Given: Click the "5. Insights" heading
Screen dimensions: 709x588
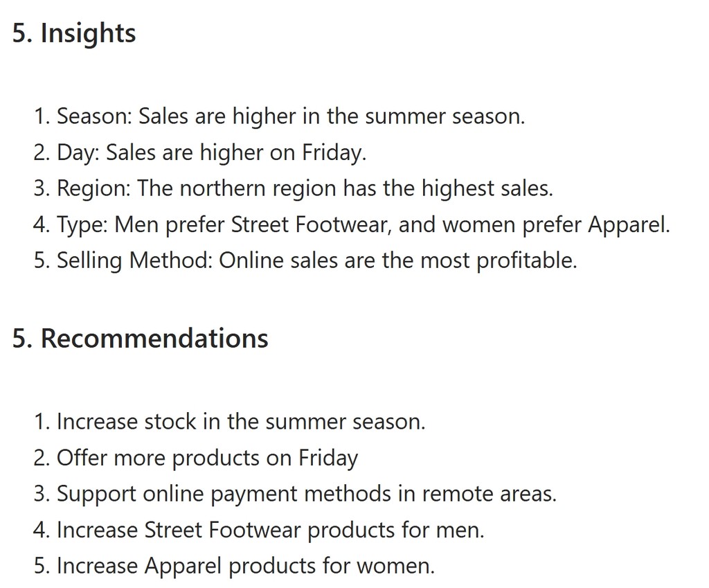Looking at the screenshot, I should pyautogui.click(x=74, y=33).
